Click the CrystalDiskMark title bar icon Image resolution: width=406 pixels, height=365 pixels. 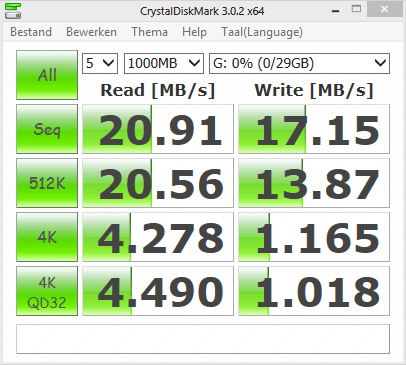pyautogui.click(x=13, y=11)
